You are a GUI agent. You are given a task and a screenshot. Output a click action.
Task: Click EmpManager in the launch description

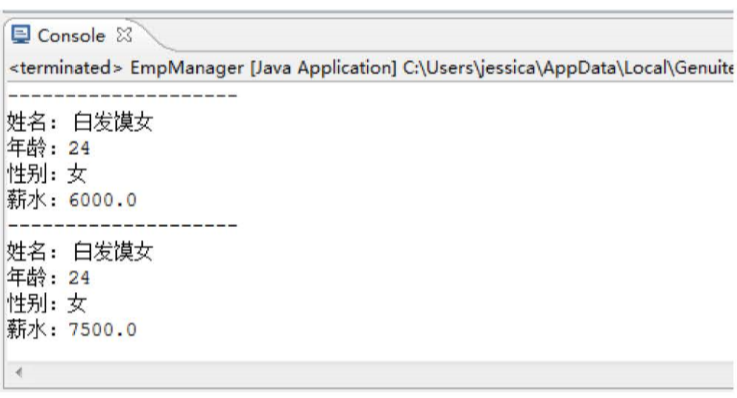coord(187,68)
